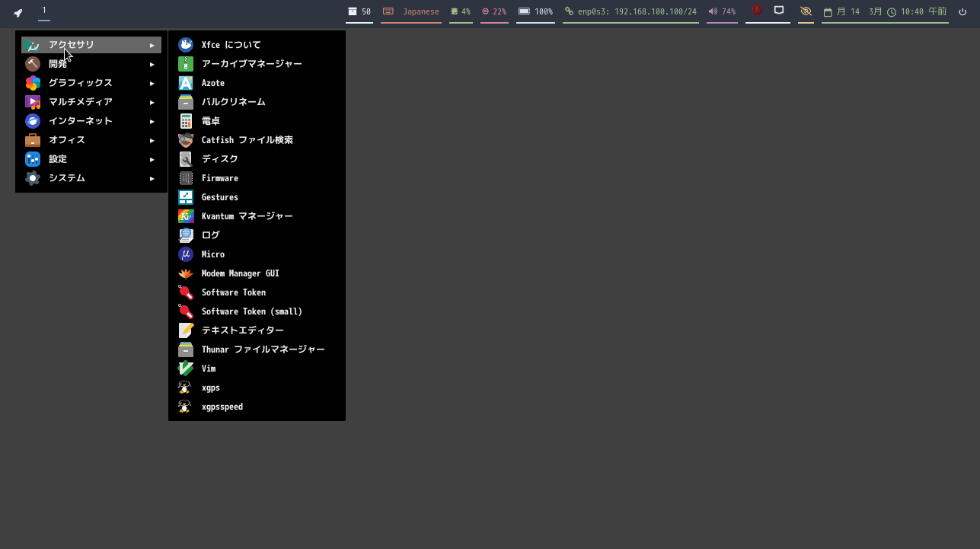Click the Software Token icon

coord(186,292)
